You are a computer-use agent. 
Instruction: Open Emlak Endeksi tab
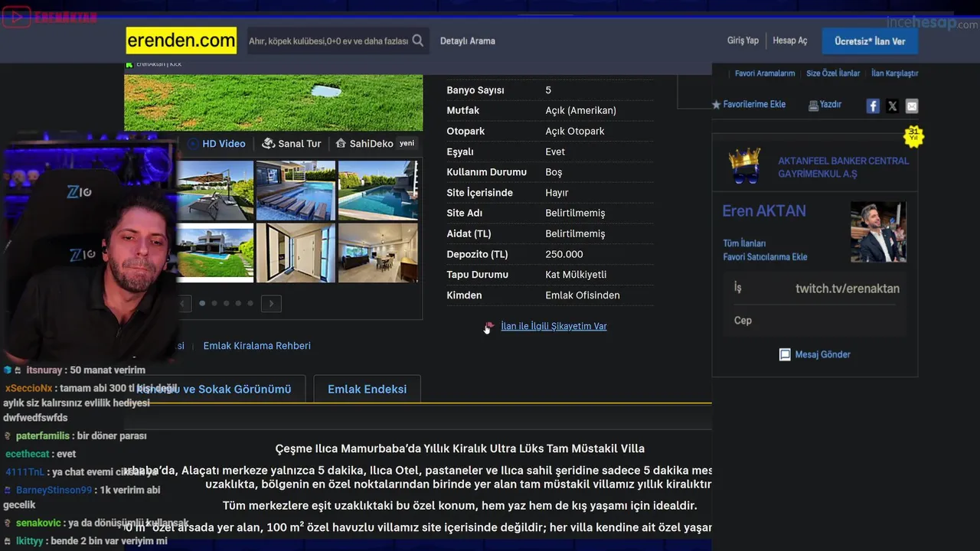coord(367,389)
